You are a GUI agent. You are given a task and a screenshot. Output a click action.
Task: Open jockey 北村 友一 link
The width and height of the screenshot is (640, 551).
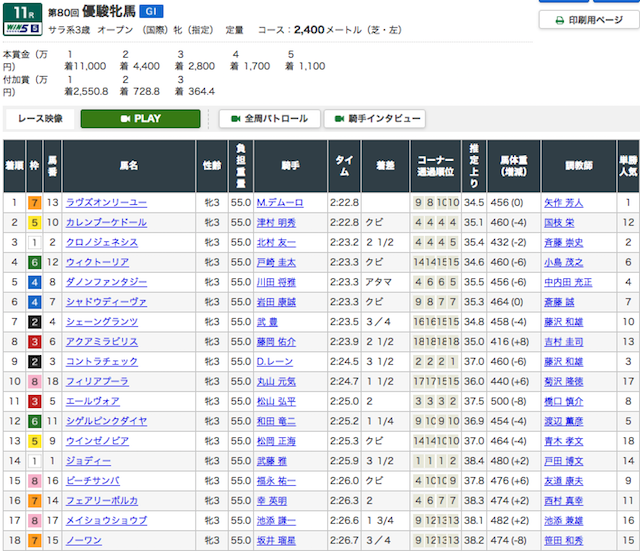(x=276, y=242)
